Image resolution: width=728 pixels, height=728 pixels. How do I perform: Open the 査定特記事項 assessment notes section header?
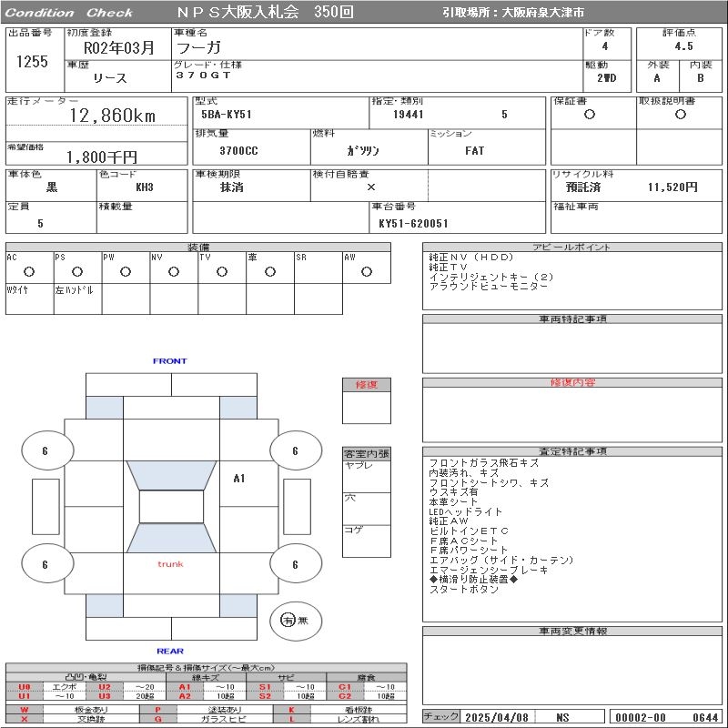[x=573, y=451]
